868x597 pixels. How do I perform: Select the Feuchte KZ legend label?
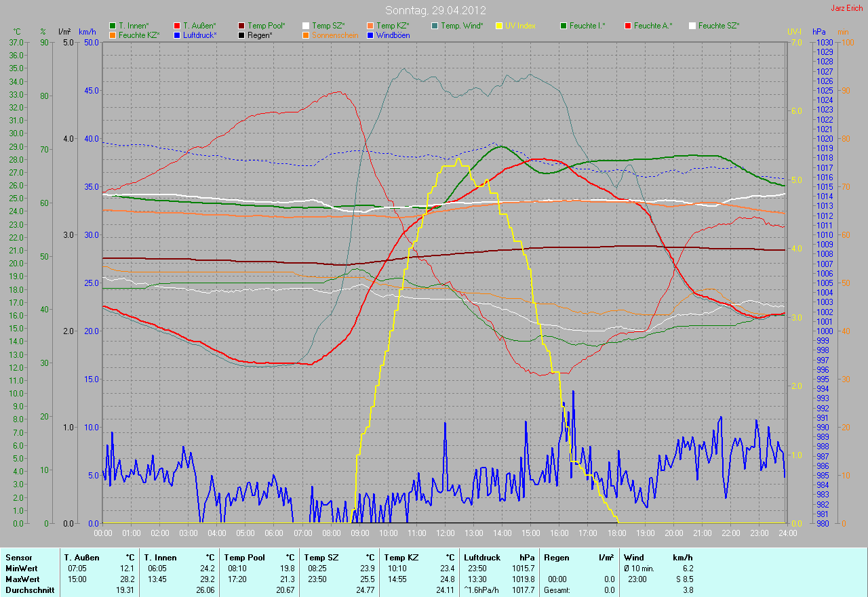tap(139, 35)
